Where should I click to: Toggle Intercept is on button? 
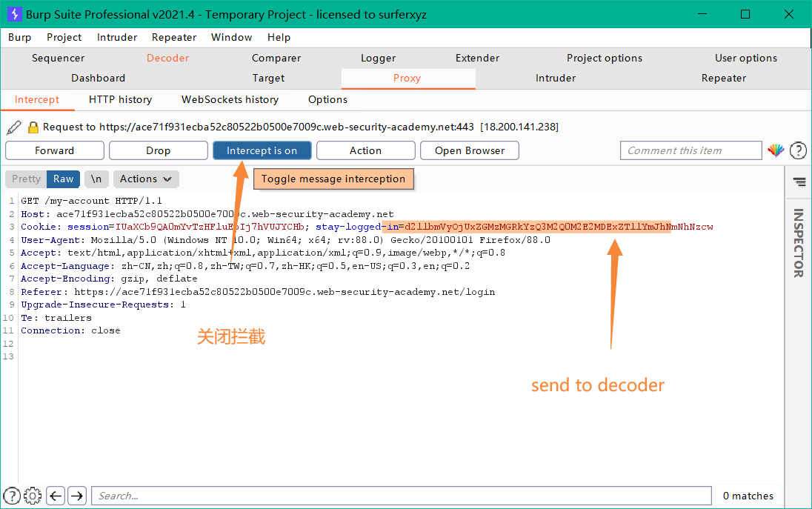pyautogui.click(x=262, y=150)
